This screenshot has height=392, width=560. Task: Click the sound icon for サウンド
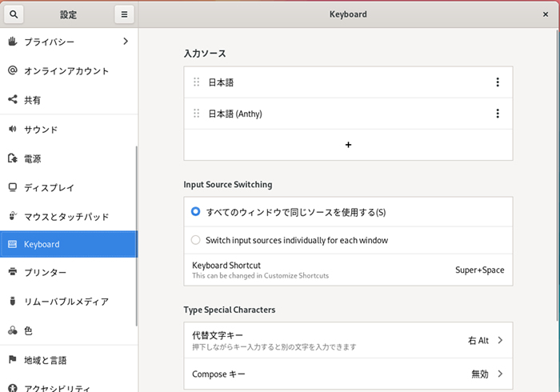13,129
